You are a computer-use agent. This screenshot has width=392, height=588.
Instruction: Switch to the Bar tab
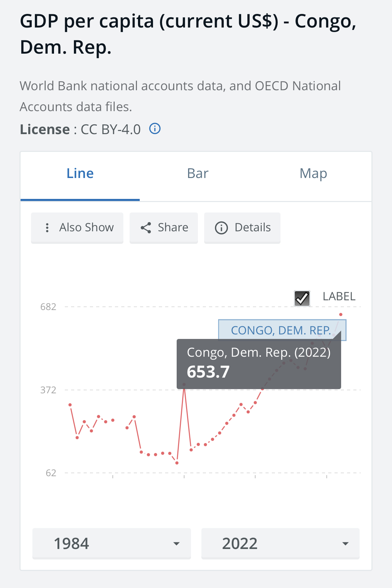point(198,173)
